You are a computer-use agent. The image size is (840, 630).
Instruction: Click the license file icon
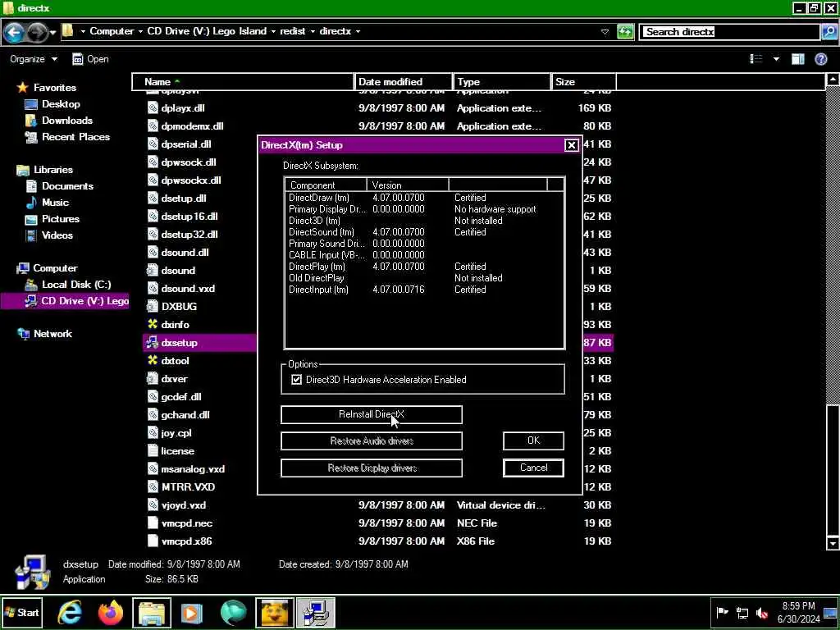153,450
